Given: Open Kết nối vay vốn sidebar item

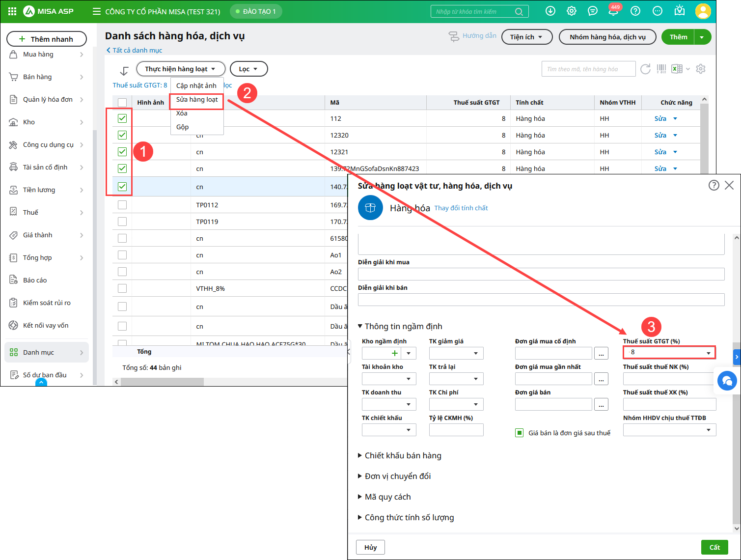Looking at the screenshot, I should point(47,325).
